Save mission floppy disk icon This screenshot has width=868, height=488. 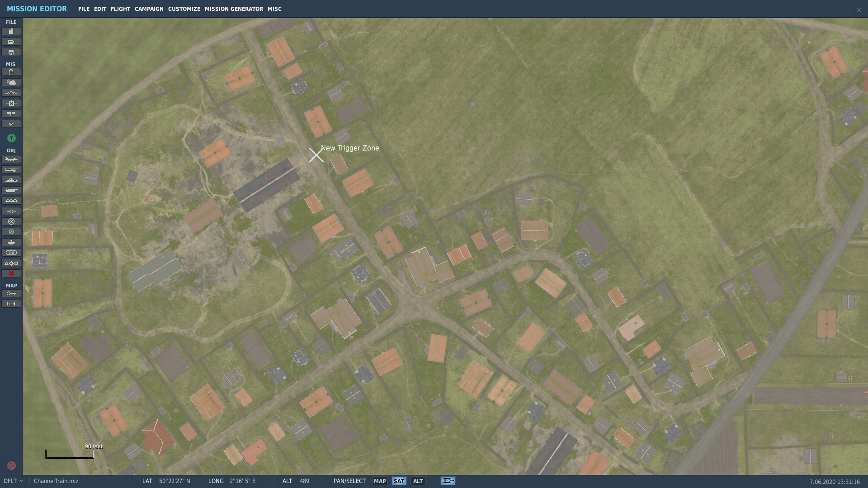click(x=11, y=52)
